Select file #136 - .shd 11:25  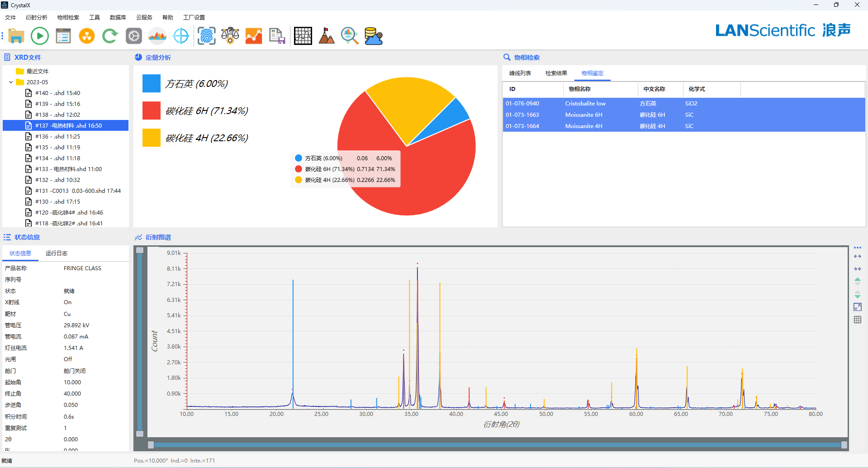point(57,137)
